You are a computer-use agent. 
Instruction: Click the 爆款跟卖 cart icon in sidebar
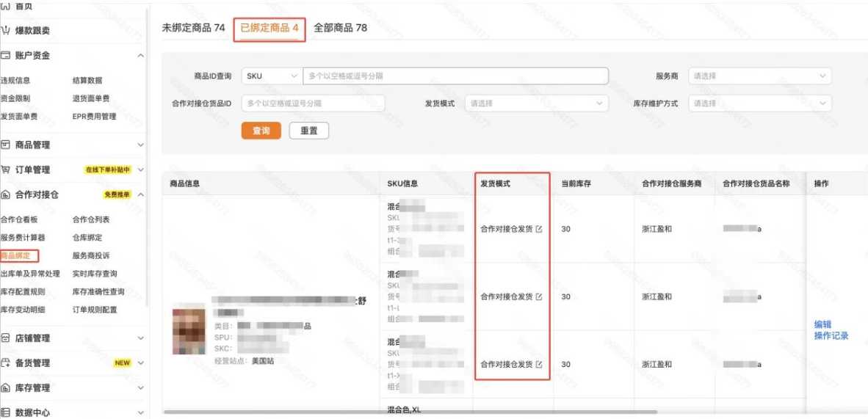click(6, 31)
